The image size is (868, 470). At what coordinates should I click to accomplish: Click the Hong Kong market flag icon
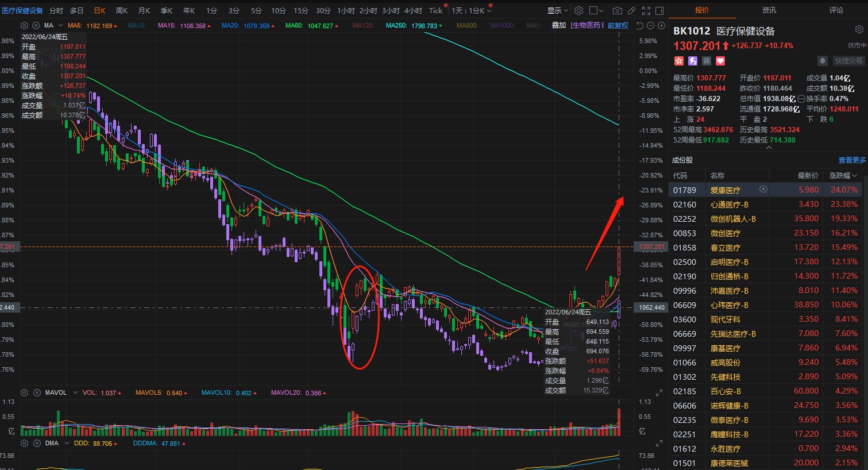(x=678, y=61)
